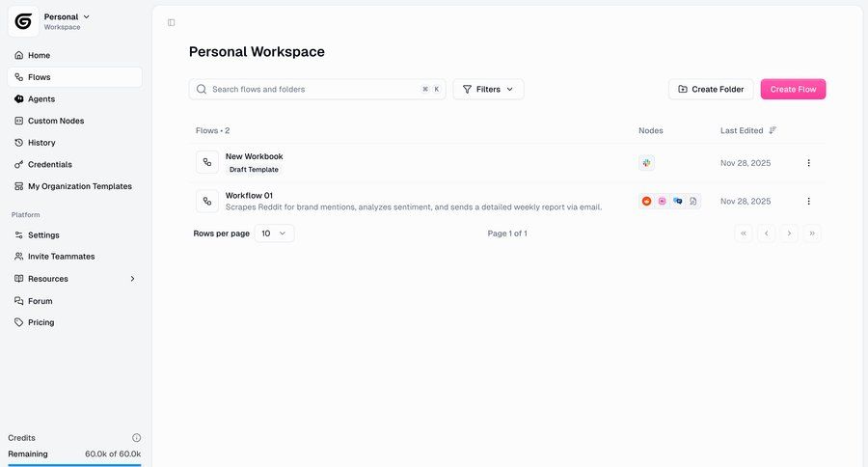Go to the last page
The height and width of the screenshot is (467, 868).
click(x=812, y=233)
